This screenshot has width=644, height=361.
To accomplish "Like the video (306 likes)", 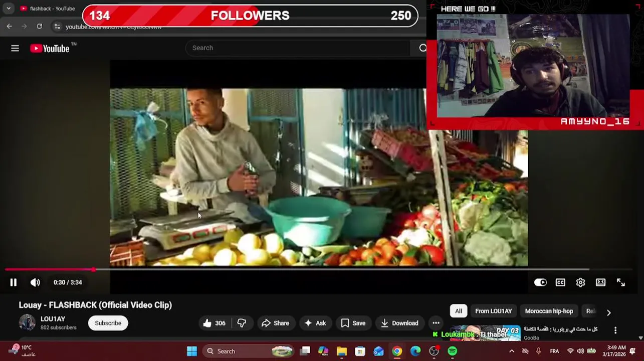I will click(214, 323).
